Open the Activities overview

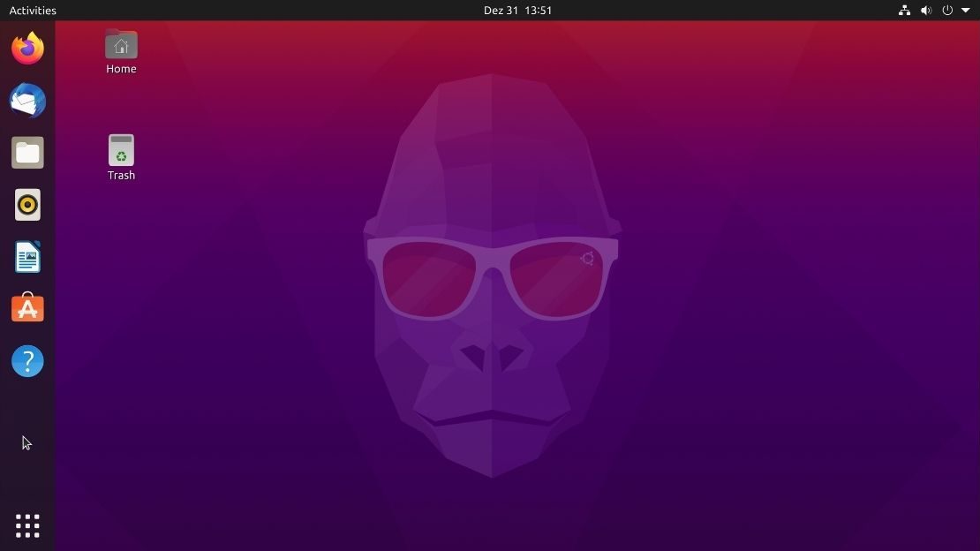33,11
